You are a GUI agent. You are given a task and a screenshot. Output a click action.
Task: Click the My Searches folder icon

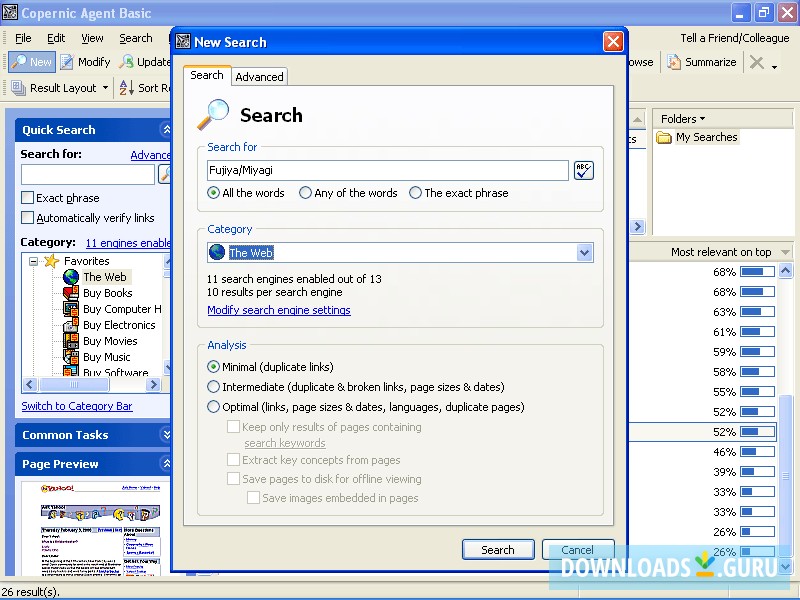tap(664, 137)
